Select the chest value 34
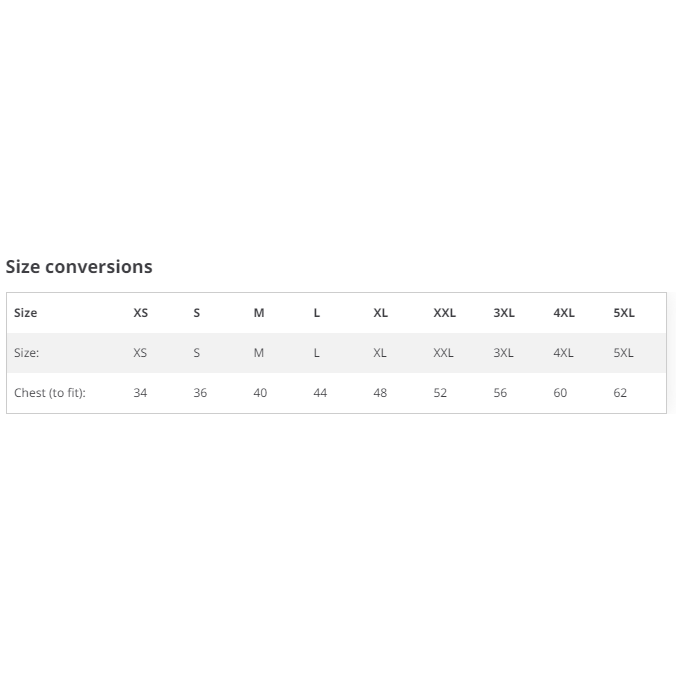Viewport: 676px width, 676px height. (x=140, y=393)
